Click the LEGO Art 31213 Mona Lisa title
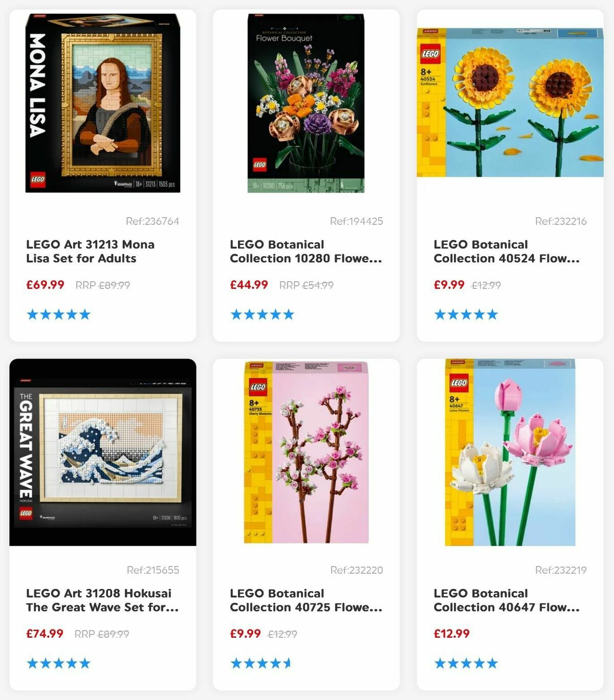The height and width of the screenshot is (700, 614). coord(91,252)
